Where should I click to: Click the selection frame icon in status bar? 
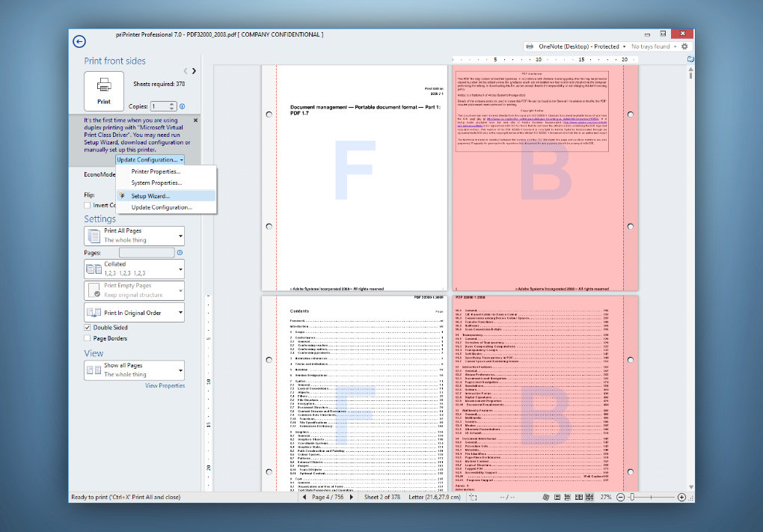pyautogui.click(x=473, y=497)
